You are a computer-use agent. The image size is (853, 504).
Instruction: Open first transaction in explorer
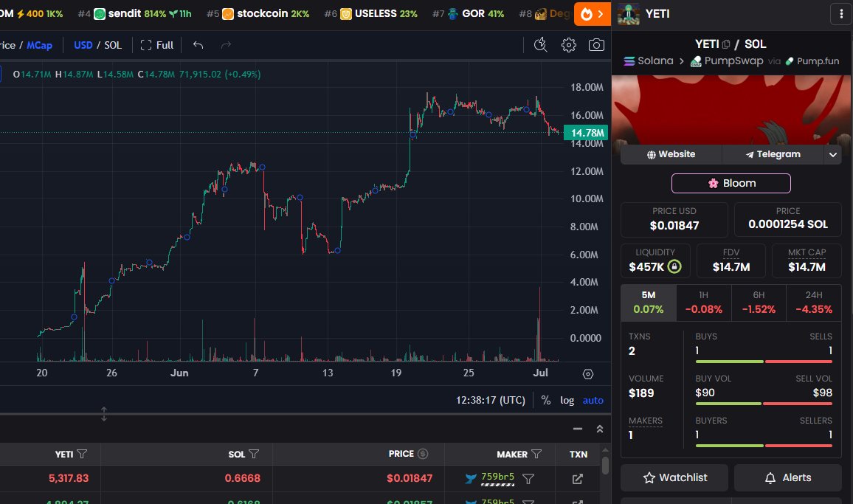pyautogui.click(x=578, y=478)
